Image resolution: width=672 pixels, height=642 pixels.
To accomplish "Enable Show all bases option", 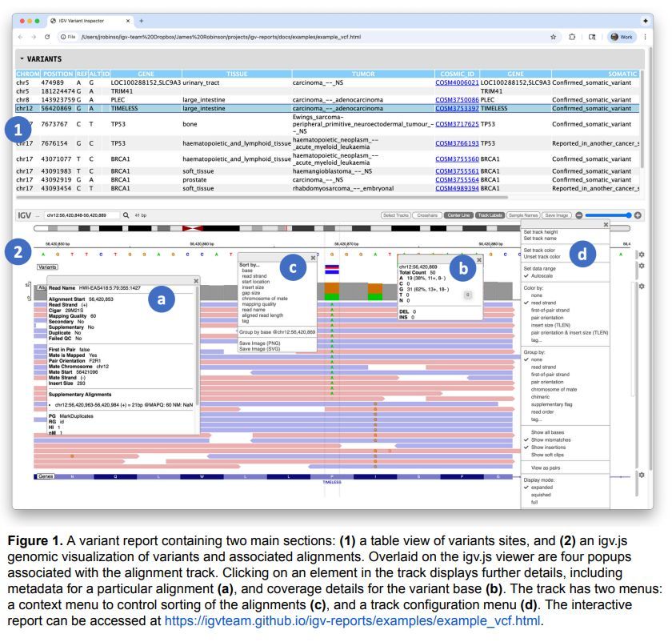I will point(547,432).
